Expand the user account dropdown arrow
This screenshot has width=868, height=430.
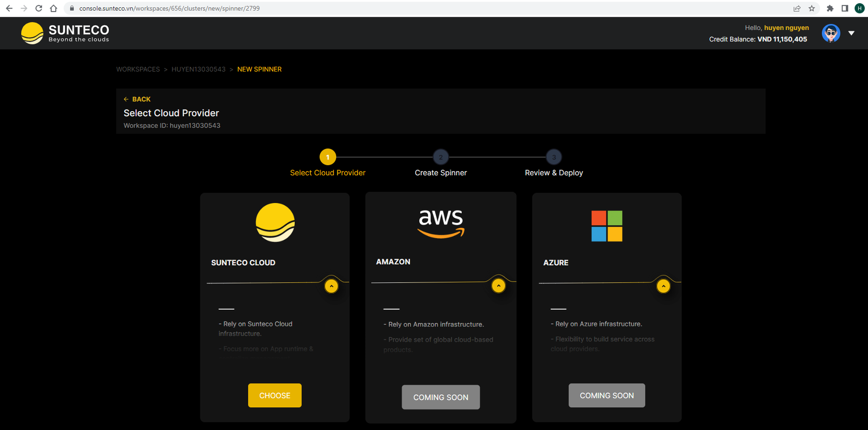point(851,33)
